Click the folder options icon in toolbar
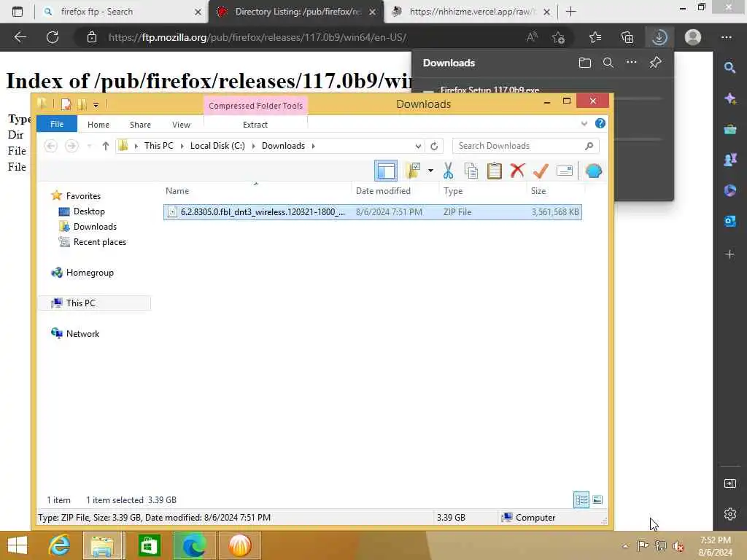This screenshot has height=560, width=747. [413, 171]
